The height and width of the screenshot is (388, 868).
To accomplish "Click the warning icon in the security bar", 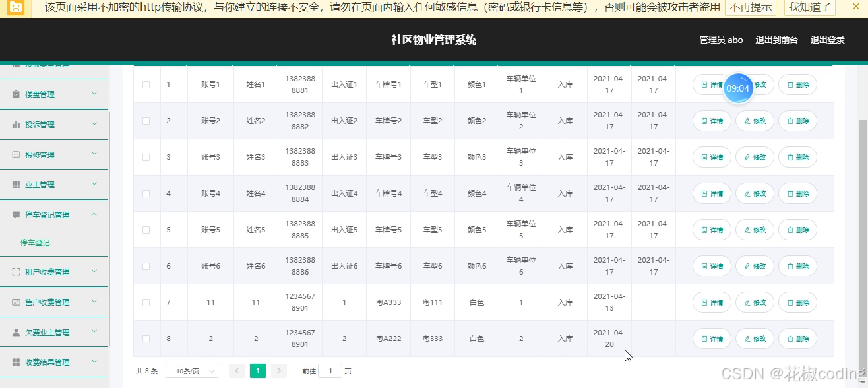I will coord(16,7).
